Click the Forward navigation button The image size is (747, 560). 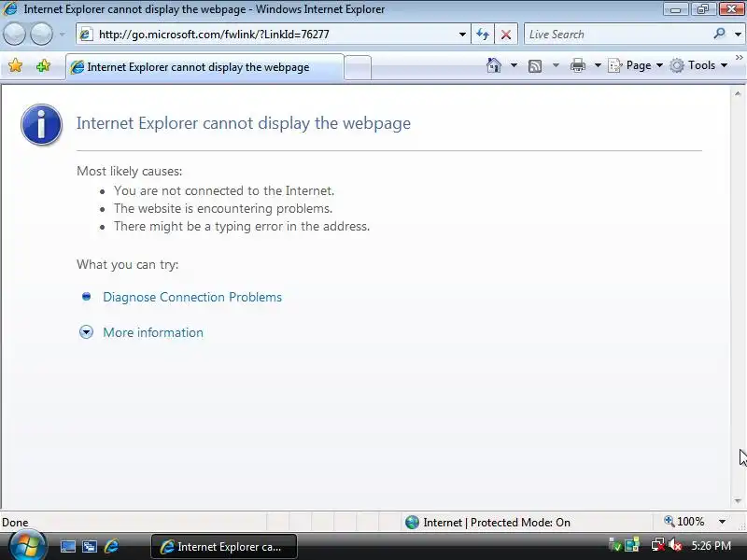[x=41, y=35]
